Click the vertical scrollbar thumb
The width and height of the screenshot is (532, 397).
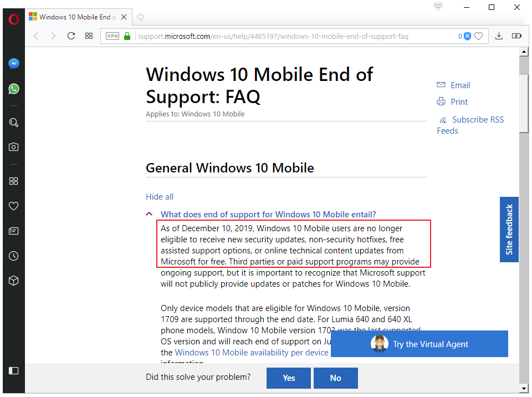(x=524, y=103)
